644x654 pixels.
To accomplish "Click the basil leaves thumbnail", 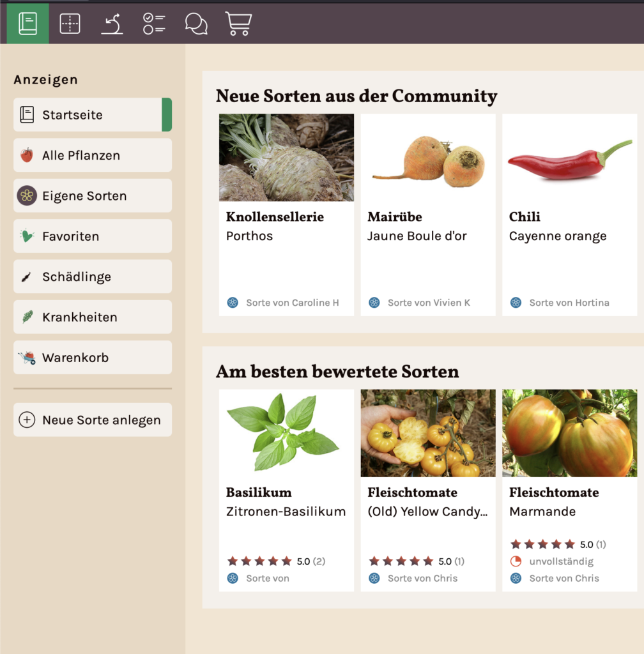I will point(287,434).
